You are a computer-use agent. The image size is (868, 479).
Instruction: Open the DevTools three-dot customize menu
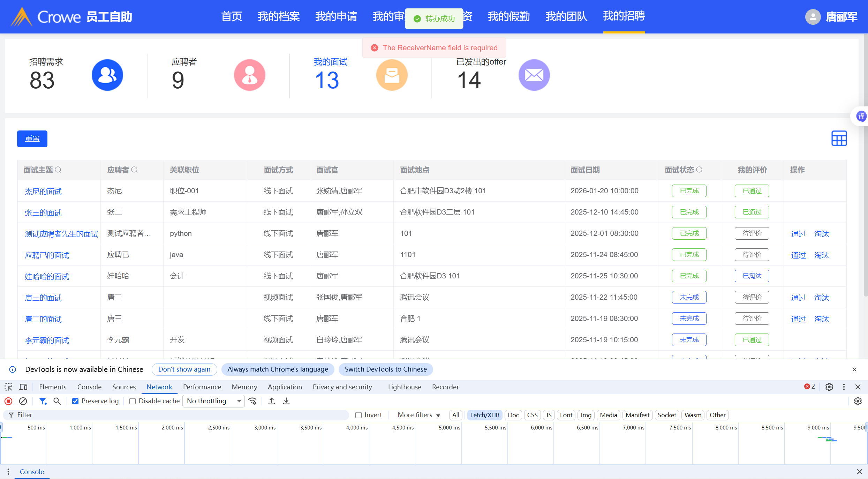click(x=844, y=387)
